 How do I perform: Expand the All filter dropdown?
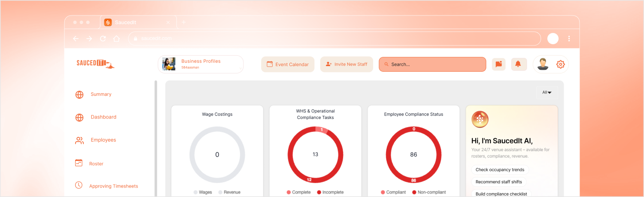point(547,92)
